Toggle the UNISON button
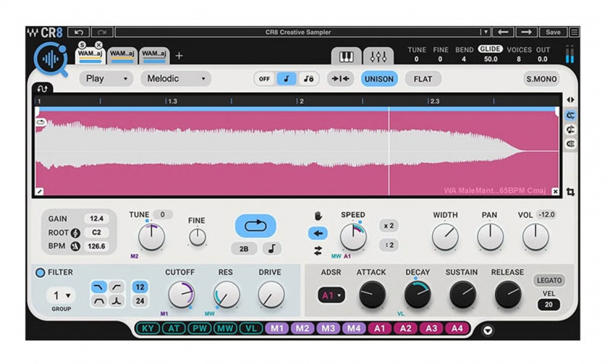 coord(379,79)
